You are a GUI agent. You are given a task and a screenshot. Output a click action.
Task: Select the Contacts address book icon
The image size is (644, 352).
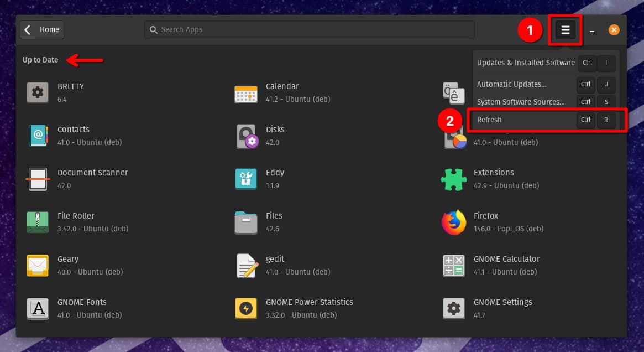tap(38, 136)
